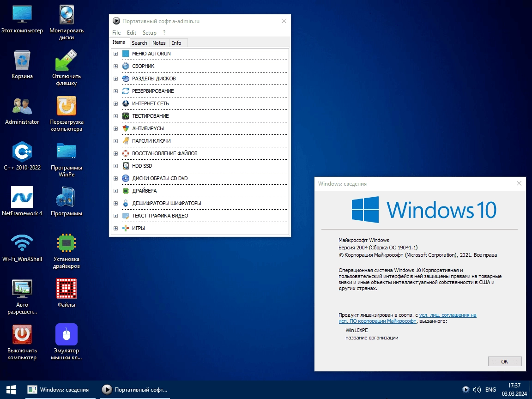Open the File menu
This screenshot has height=399, width=532.
[x=116, y=33]
